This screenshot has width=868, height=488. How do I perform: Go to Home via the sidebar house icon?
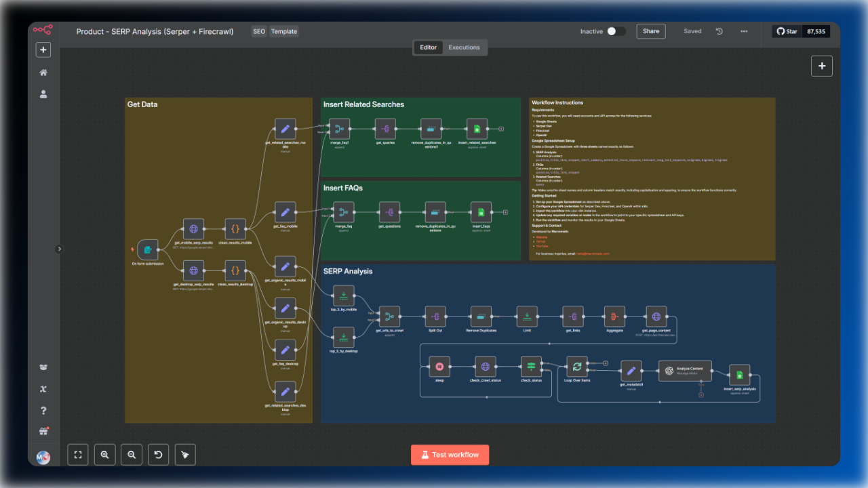(x=43, y=73)
